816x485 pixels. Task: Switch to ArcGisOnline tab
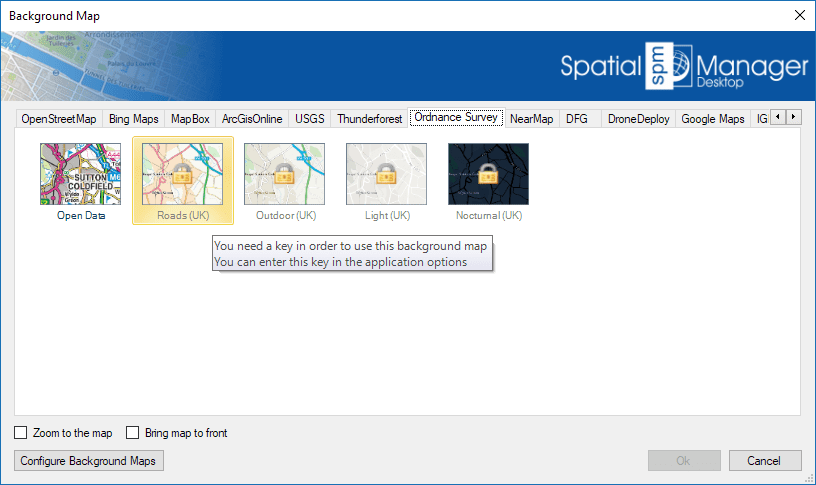click(x=252, y=119)
